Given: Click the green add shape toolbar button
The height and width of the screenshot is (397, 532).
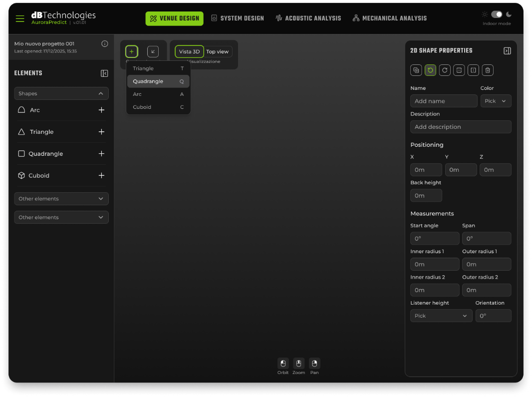Looking at the screenshot, I should click(132, 51).
